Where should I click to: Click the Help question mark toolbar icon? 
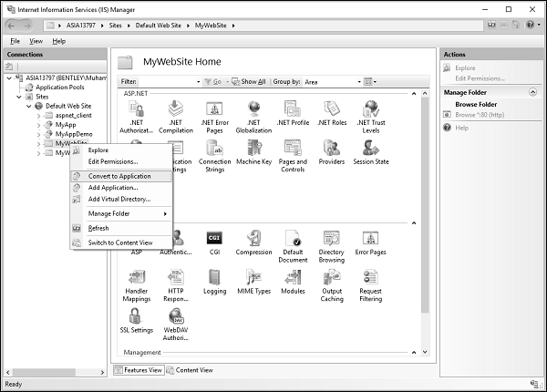[531, 25]
